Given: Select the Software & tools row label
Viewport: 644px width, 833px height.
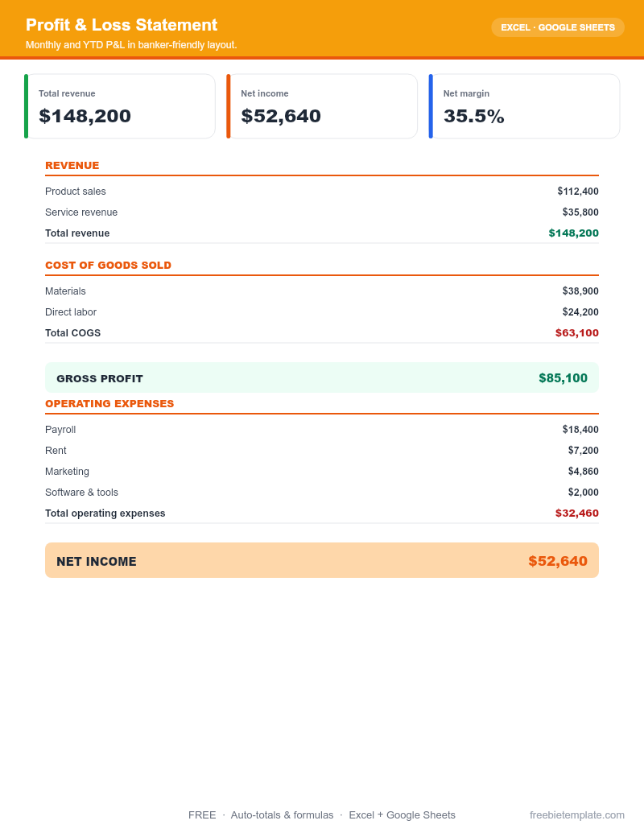Looking at the screenshot, I should [x=81, y=493].
